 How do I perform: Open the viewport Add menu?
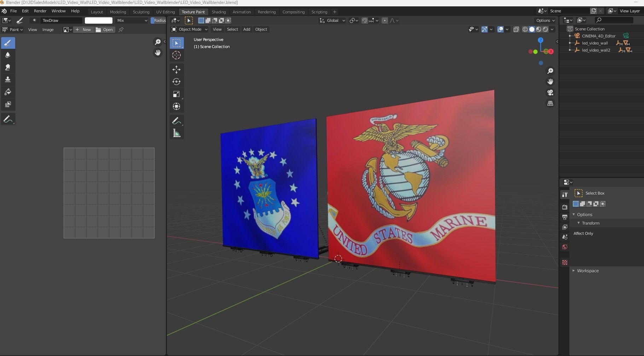(x=246, y=29)
